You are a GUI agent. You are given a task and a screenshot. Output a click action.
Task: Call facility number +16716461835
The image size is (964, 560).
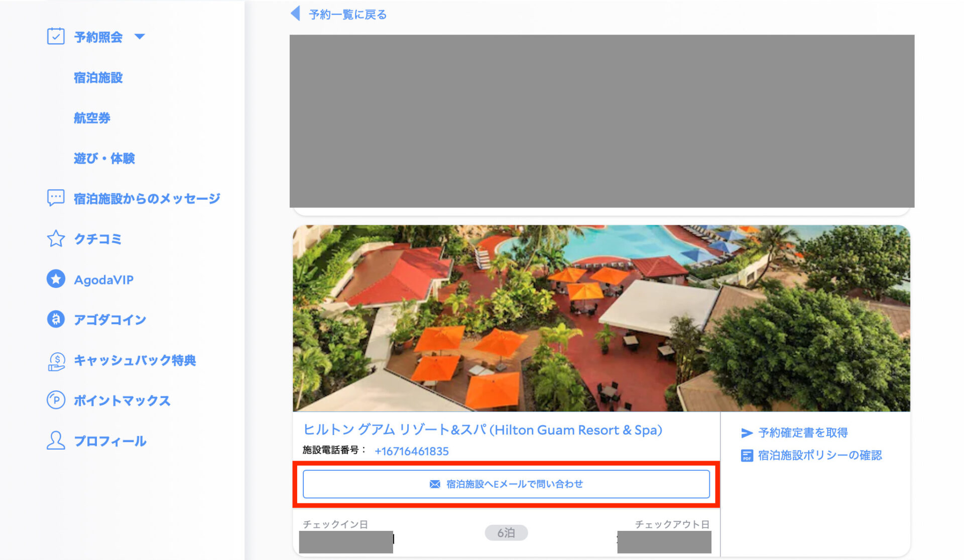click(412, 451)
